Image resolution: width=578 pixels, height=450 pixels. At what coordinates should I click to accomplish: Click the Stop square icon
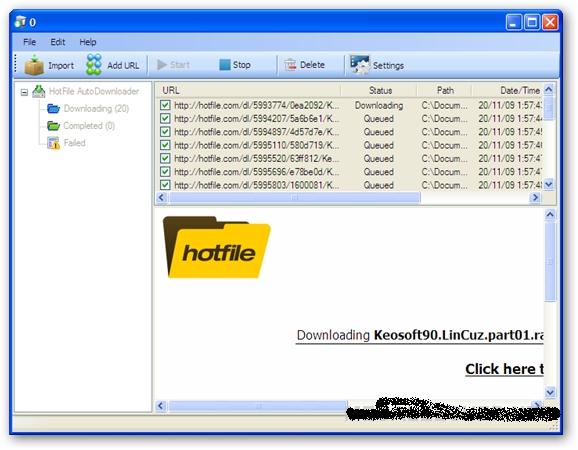224,65
